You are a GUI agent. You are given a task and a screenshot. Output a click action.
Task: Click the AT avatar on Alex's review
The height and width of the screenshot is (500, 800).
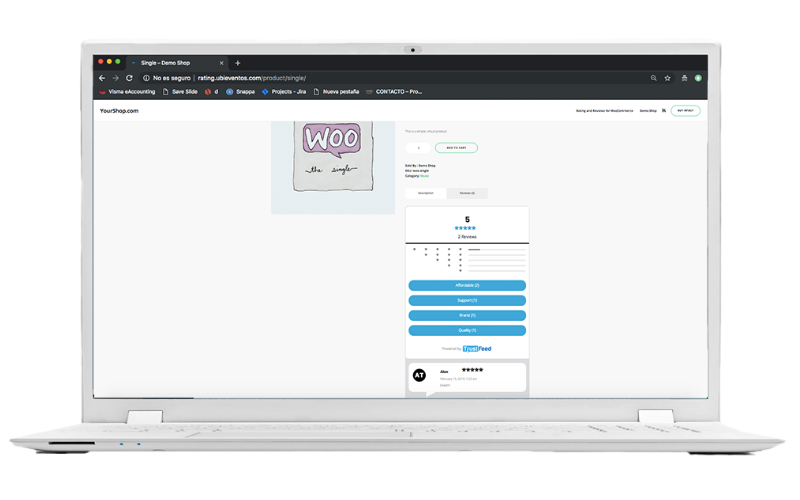(419, 376)
